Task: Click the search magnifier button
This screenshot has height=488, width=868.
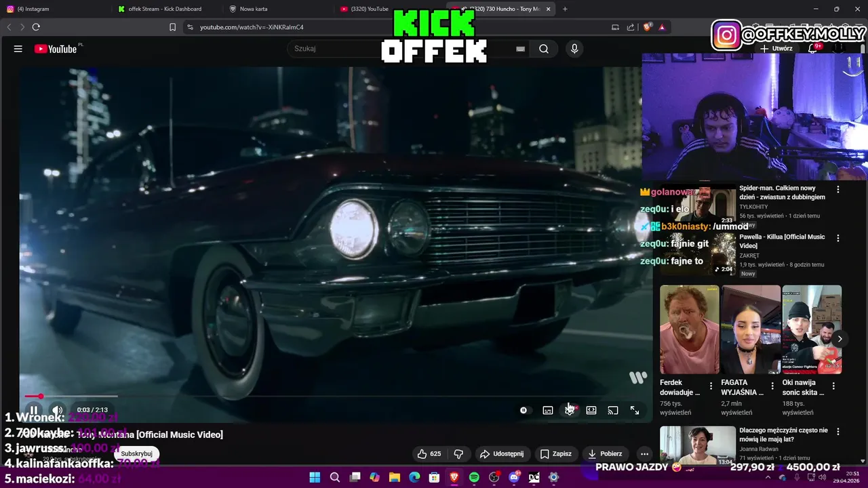Action: (544, 49)
